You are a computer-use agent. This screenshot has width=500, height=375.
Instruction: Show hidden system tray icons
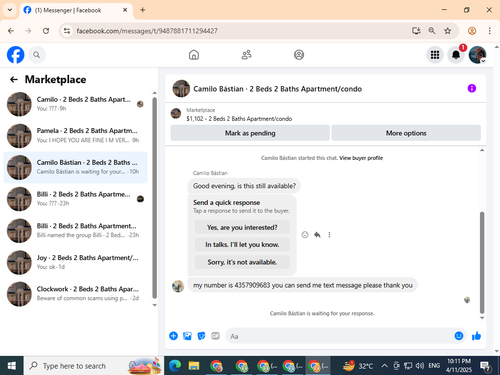coord(384,366)
